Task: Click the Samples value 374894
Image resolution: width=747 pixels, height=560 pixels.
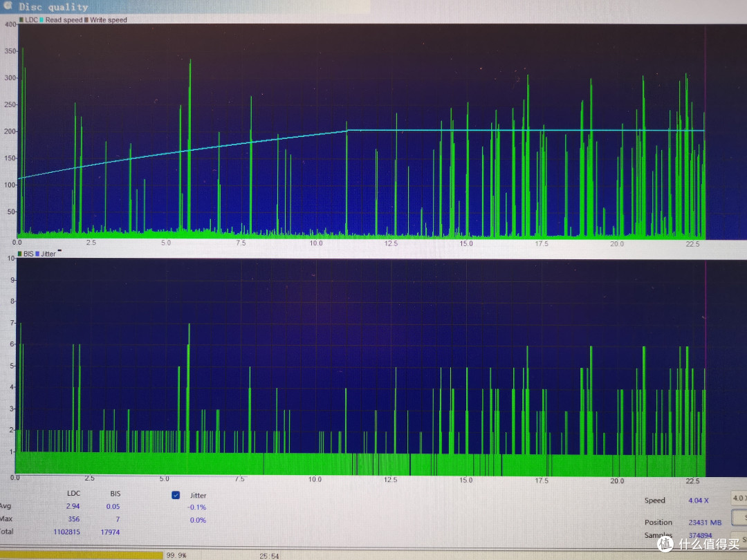Action: point(700,535)
